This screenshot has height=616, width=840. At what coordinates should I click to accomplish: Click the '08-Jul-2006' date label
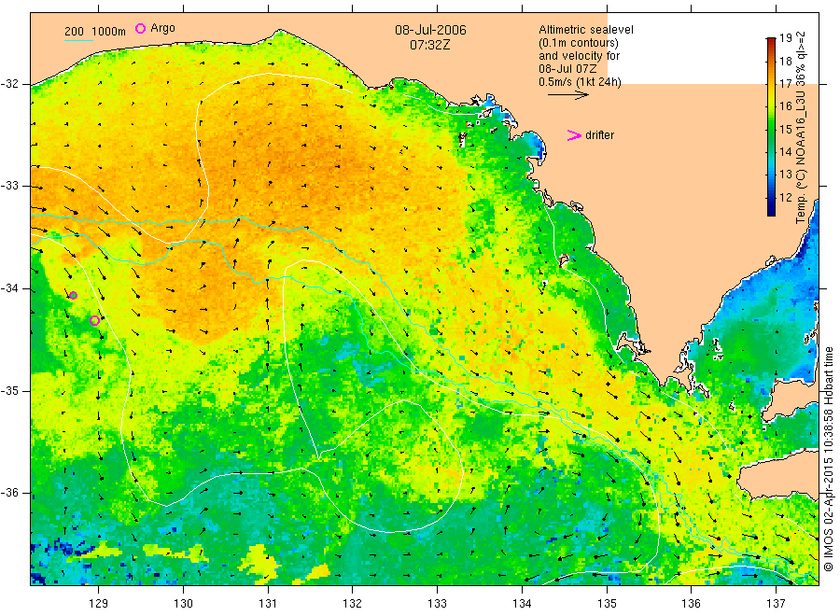(430, 30)
